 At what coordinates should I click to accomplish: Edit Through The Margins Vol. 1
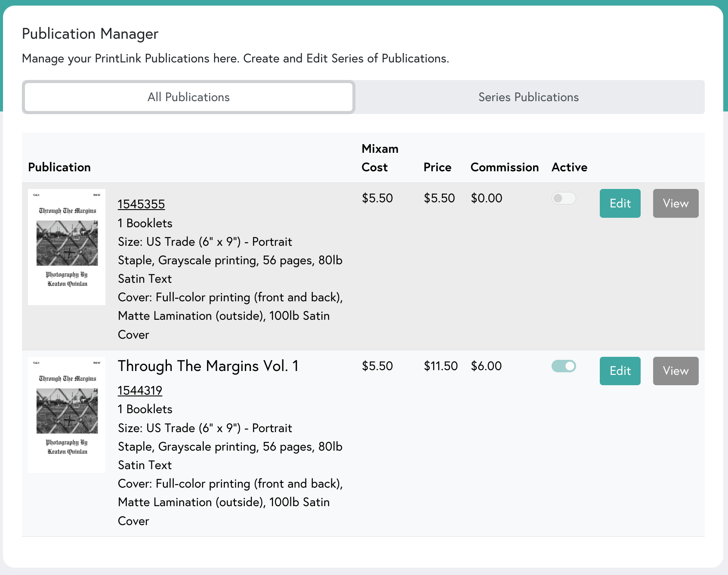click(x=620, y=371)
